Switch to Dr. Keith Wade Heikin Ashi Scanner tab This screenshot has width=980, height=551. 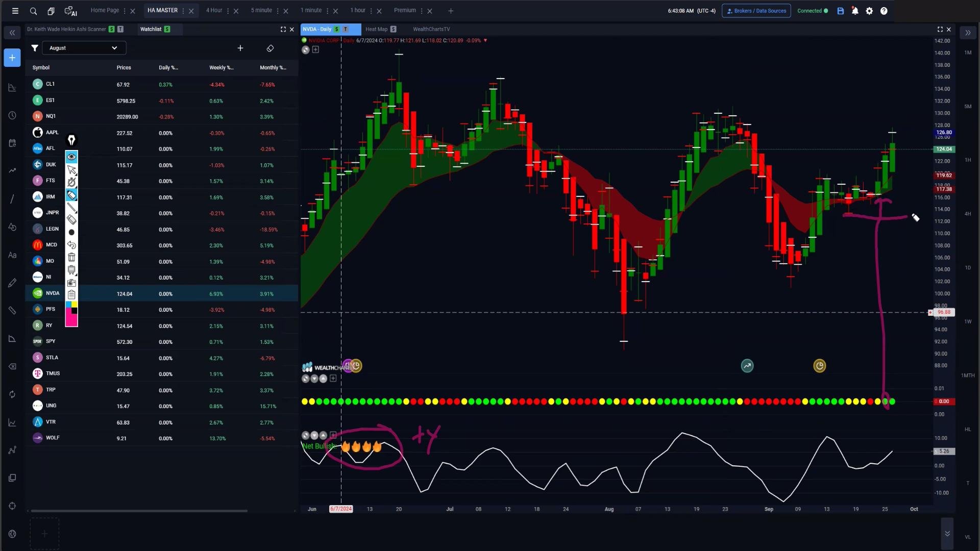[66, 29]
